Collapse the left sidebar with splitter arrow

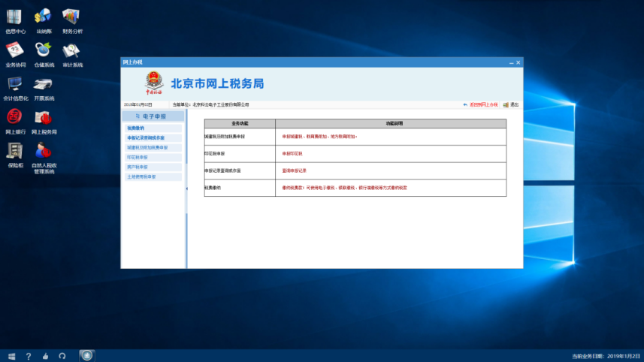pos(187,189)
